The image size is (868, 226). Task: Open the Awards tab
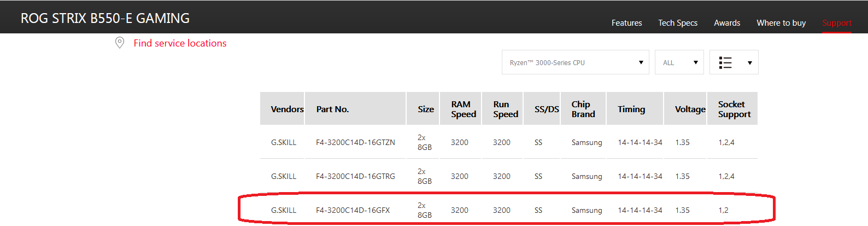point(727,23)
